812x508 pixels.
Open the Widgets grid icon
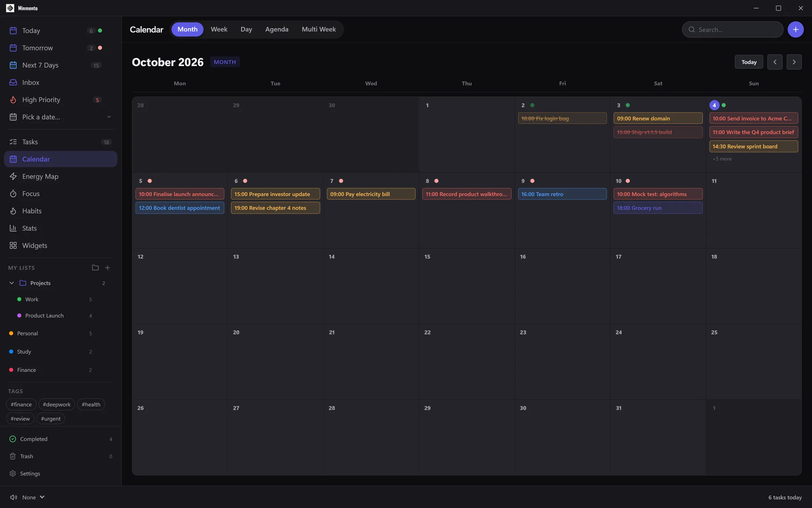[x=13, y=246]
